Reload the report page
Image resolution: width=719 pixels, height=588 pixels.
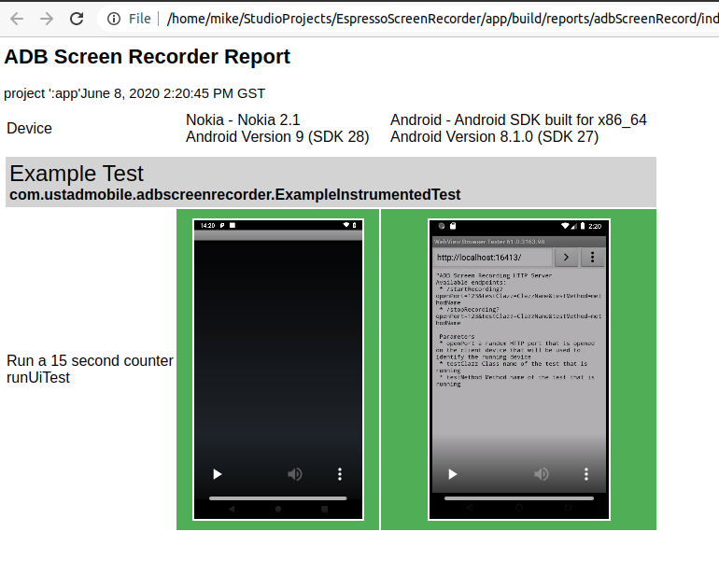coord(77,19)
